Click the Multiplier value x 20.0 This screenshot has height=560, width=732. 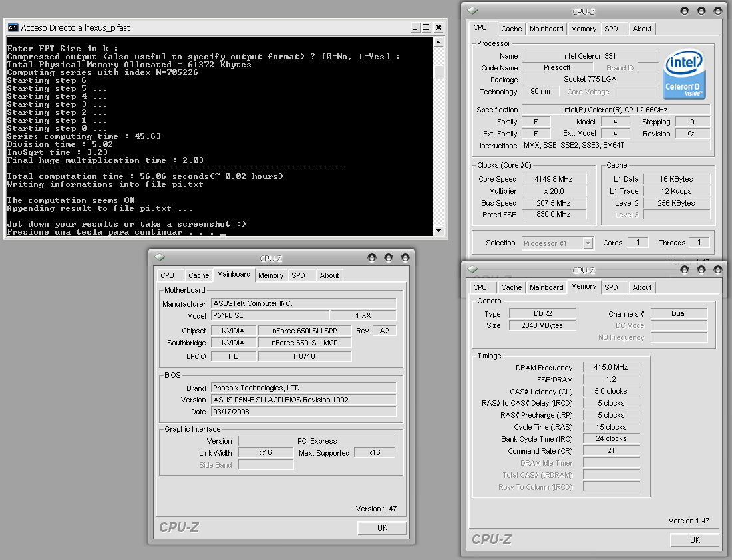tap(554, 191)
